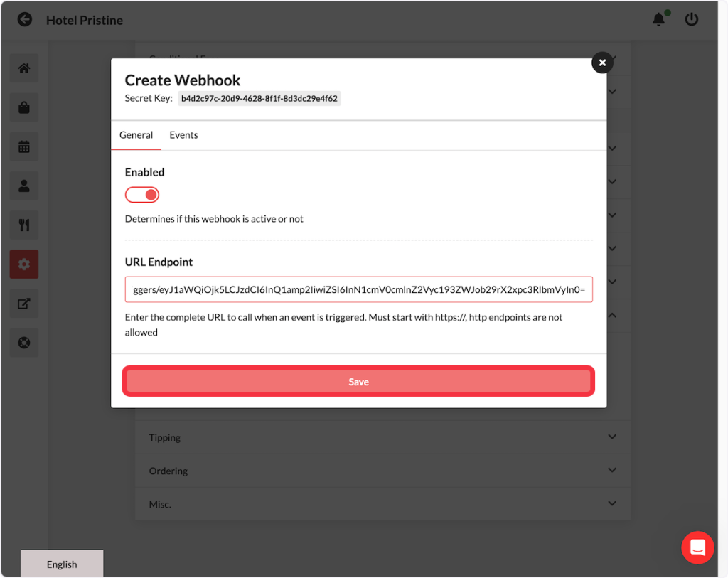Click the back arrow next to Hotel Pristine
This screenshot has height=578, width=728.
click(25, 20)
